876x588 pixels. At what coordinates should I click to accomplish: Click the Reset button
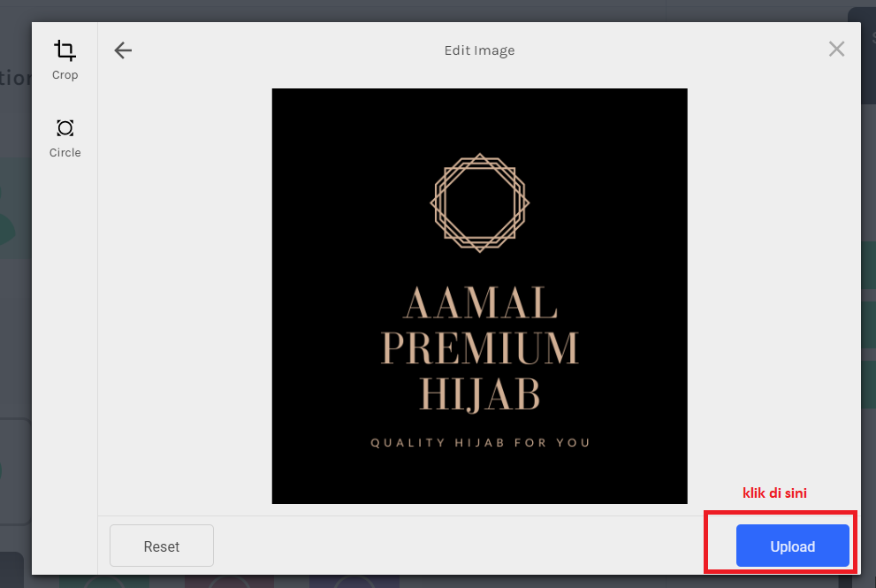[x=162, y=546]
